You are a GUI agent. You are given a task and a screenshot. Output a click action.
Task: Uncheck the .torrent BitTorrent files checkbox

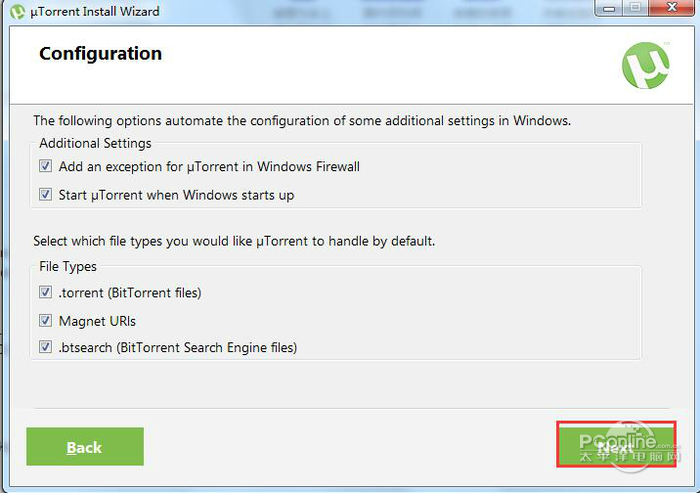coord(45,293)
